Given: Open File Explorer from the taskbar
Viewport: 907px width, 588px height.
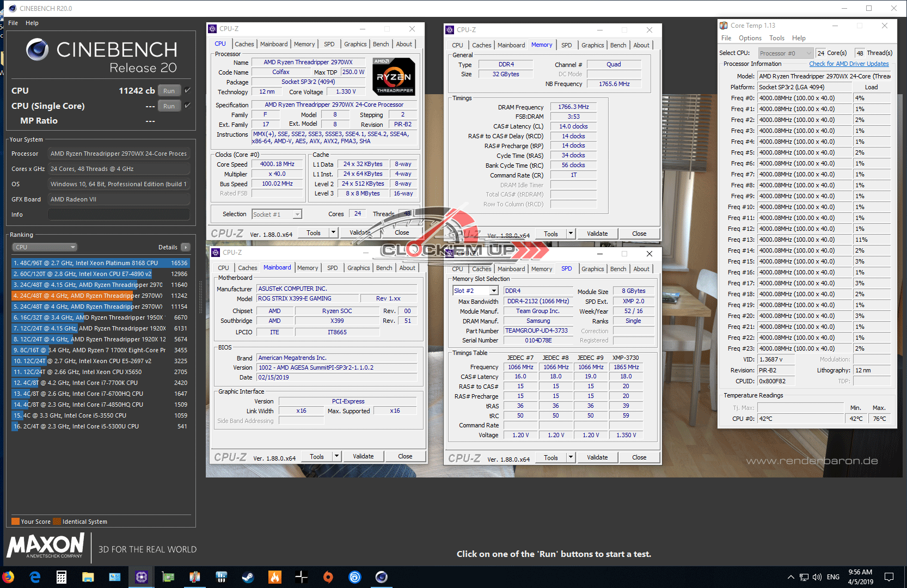Looking at the screenshot, I should (x=88, y=577).
